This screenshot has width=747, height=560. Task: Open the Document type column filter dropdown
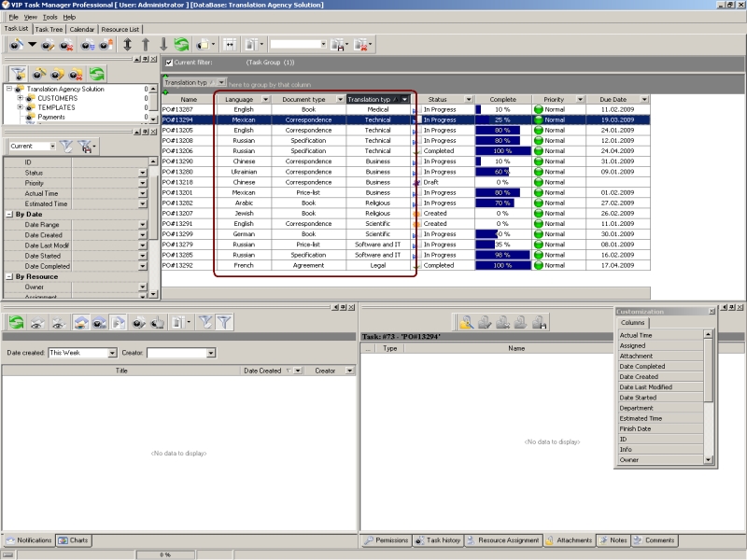(340, 100)
